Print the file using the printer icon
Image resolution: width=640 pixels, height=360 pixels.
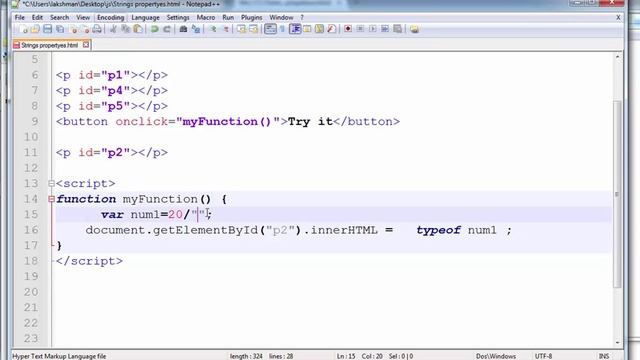pyautogui.click(x=97, y=29)
